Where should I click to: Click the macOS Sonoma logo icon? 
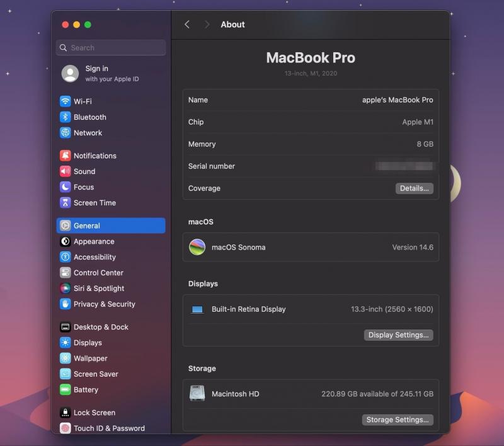tap(197, 247)
